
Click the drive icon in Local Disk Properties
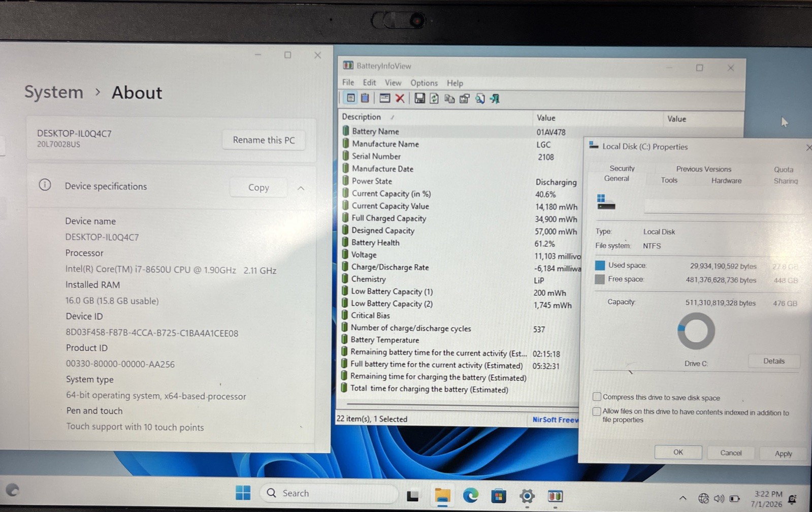pyautogui.click(x=606, y=202)
